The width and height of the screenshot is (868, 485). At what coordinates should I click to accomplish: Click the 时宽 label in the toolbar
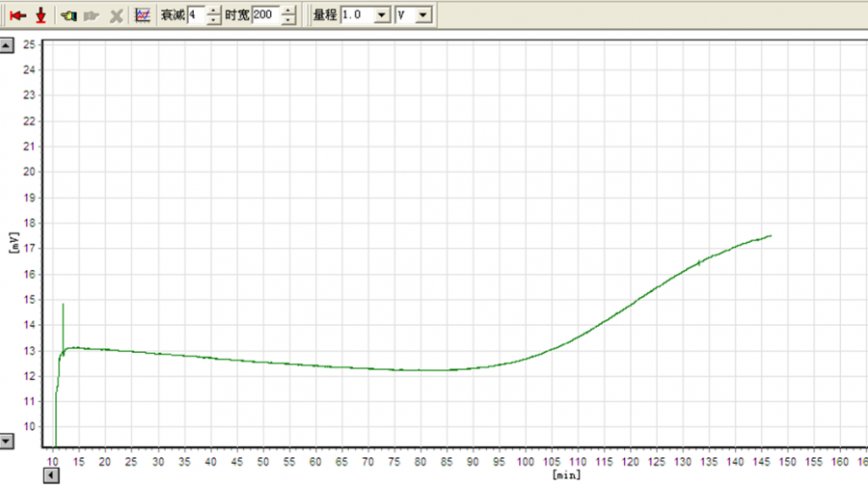(x=237, y=15)
